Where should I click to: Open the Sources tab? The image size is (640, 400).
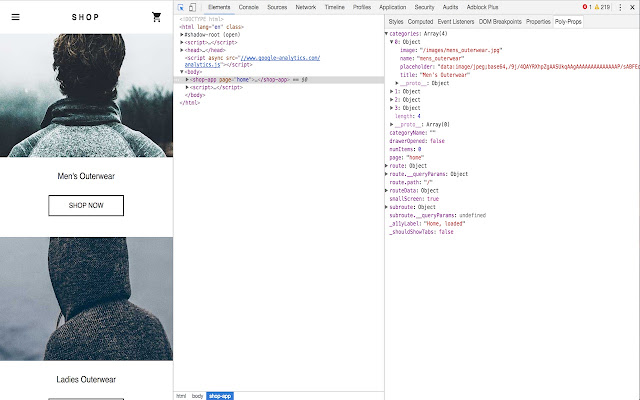277,7
